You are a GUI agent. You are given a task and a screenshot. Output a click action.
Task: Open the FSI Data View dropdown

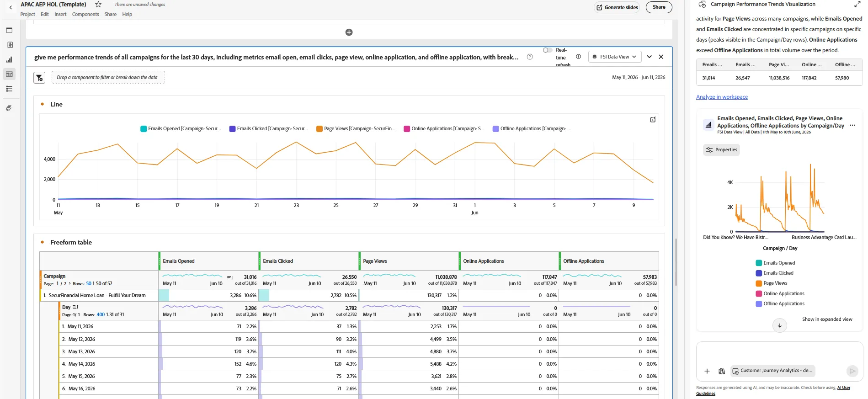614,57
